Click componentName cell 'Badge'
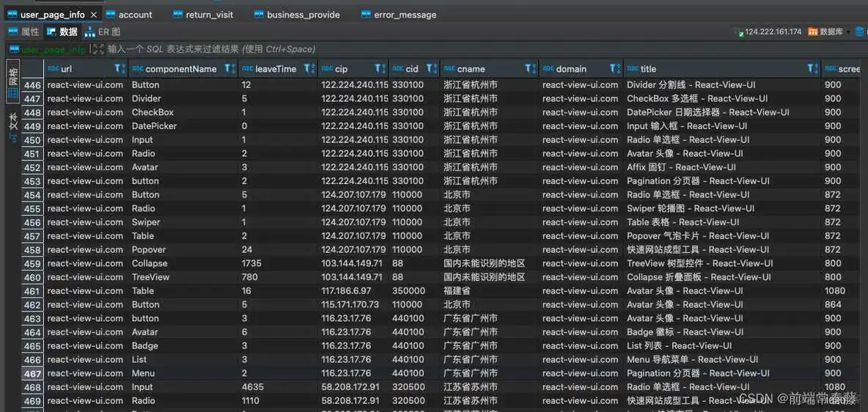The width and height of the screenshot is (868, 412). coord(183,345)
